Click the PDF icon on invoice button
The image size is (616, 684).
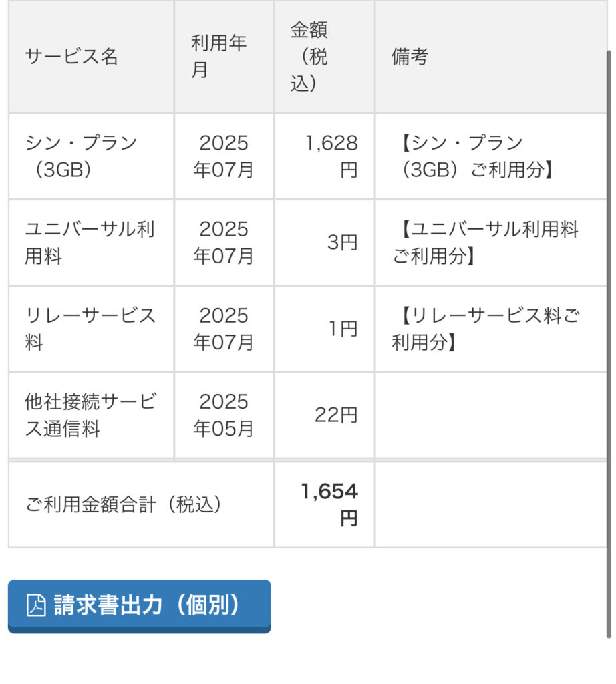pos(36,605)
